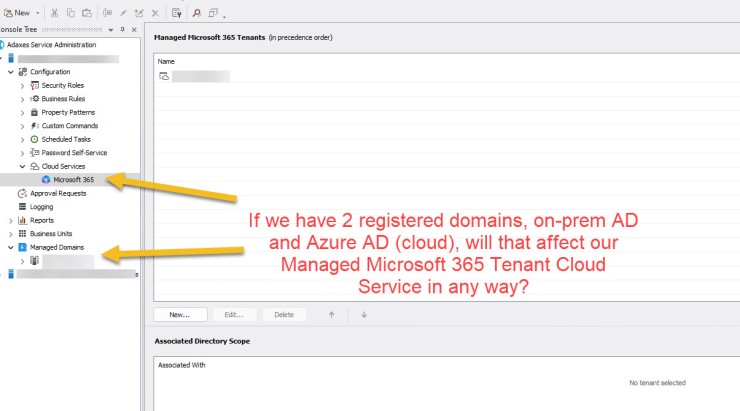Expand the Reports node
This screenshot has height=411, width=740.
pos(10,220)
